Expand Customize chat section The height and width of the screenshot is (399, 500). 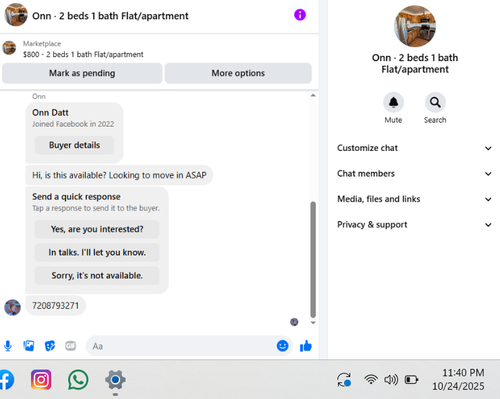pyautogui.click(x=415, y=148)
